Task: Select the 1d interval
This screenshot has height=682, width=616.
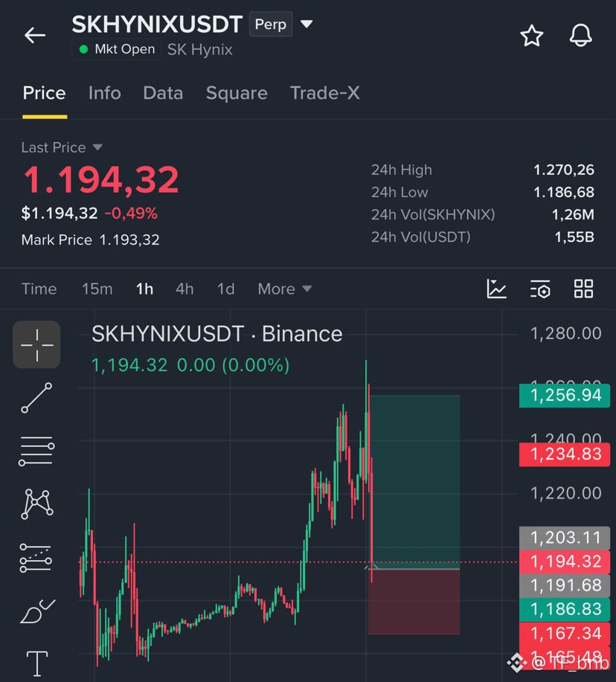Action: tap(225, 289)
